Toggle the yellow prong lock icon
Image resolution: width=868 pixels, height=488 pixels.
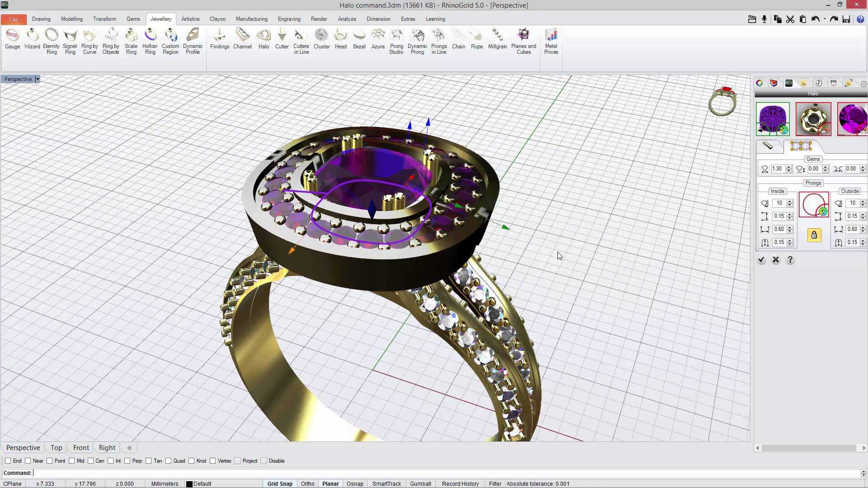814,235
